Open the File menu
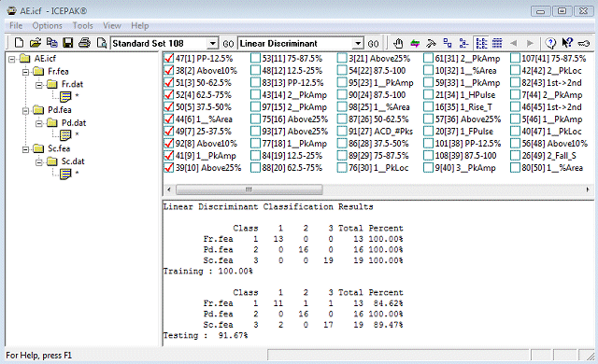The height and width of the screenshot is (364, 598). click(x=16, y=25)
